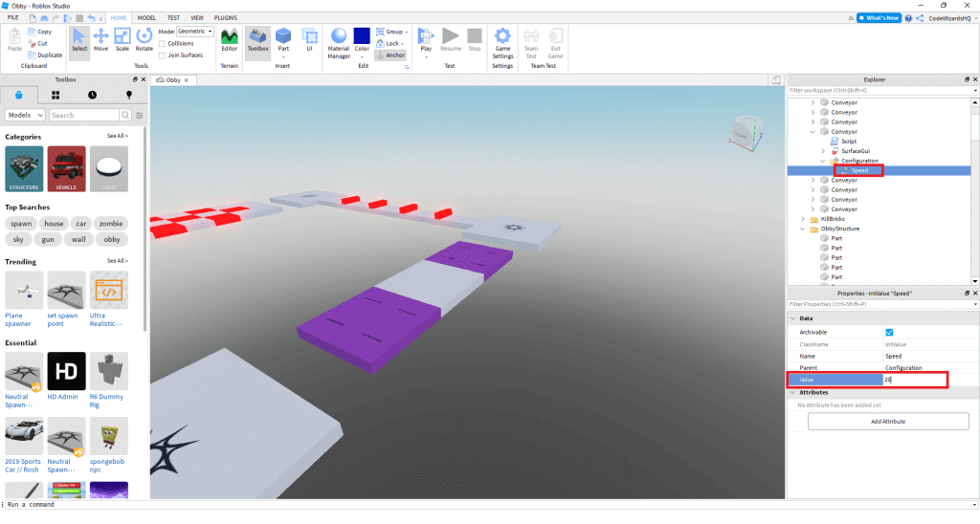Switch to the MODEL ribbon tab
The width and height of the screenshot is (980, 524).
tap(146, 18)
